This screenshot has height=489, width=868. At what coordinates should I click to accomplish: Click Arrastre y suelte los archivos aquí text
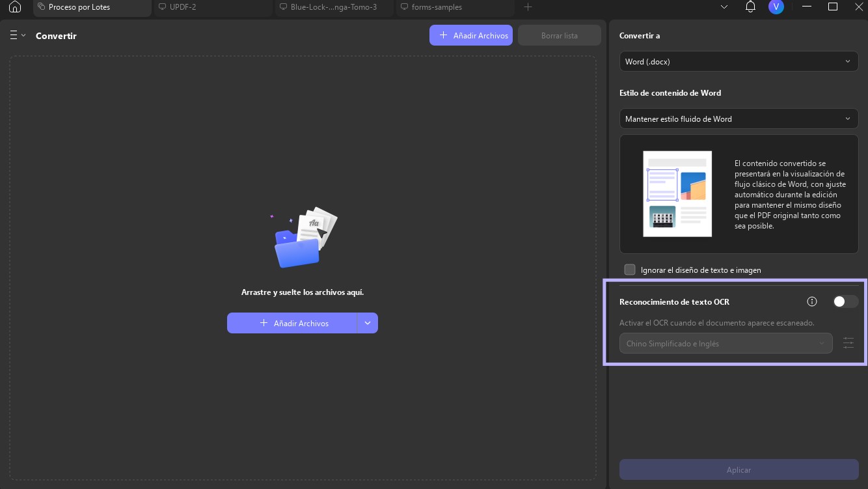pos(303,292)
